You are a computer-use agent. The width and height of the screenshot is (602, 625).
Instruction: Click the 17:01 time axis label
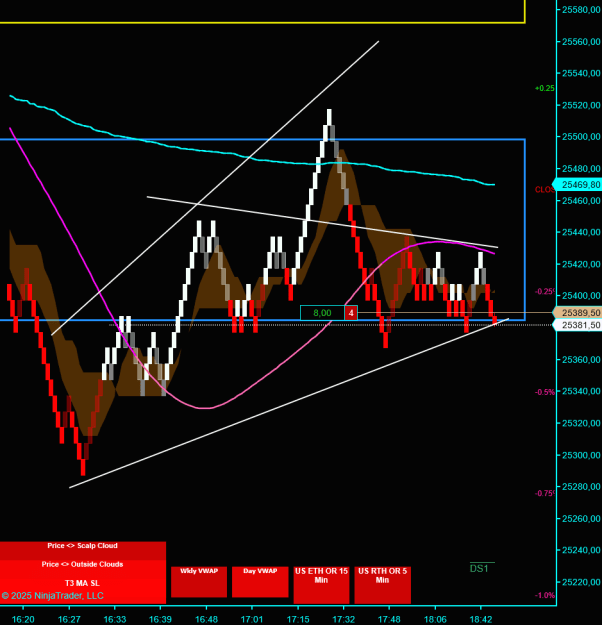pos(252,619)
